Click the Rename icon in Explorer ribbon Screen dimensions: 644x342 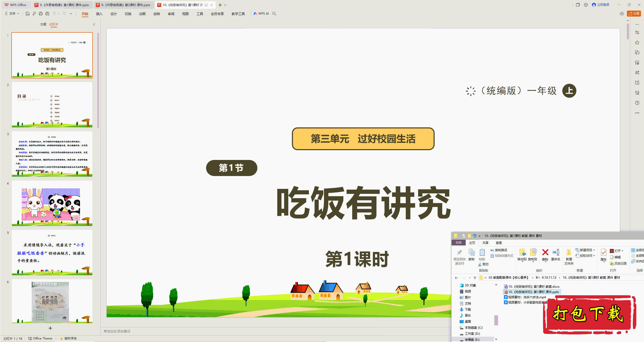[556, 252]
